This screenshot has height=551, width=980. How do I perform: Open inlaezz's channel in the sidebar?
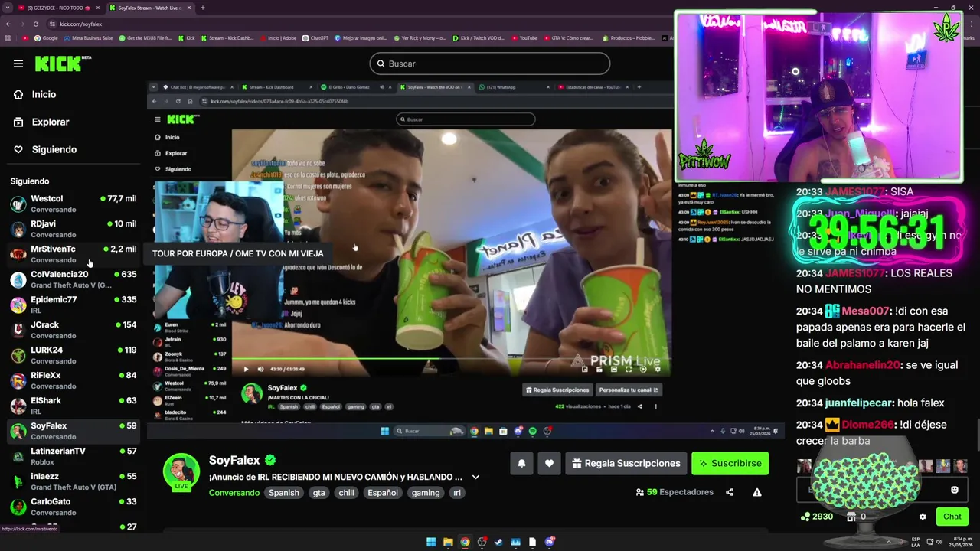tap(73, 481)
